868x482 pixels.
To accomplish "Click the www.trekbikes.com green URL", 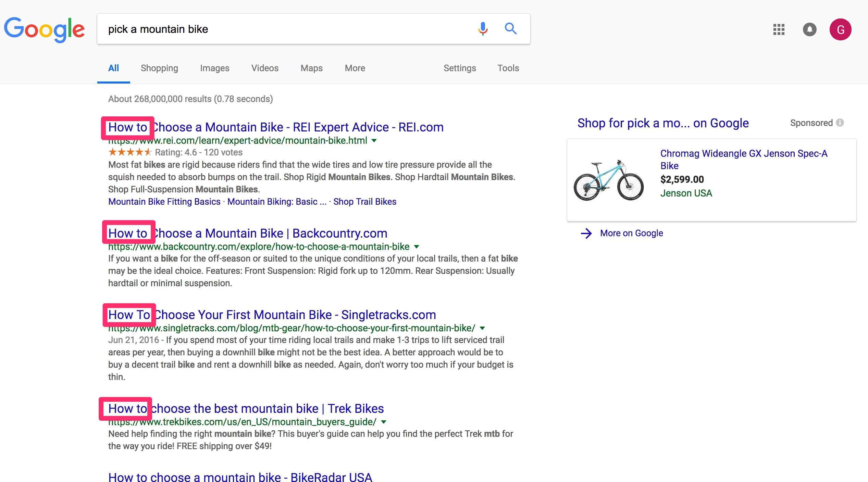I will [242, 422].
